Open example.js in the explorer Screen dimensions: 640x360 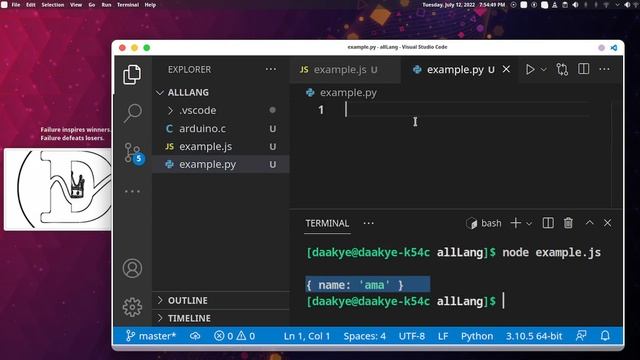[x=221, y=147]
